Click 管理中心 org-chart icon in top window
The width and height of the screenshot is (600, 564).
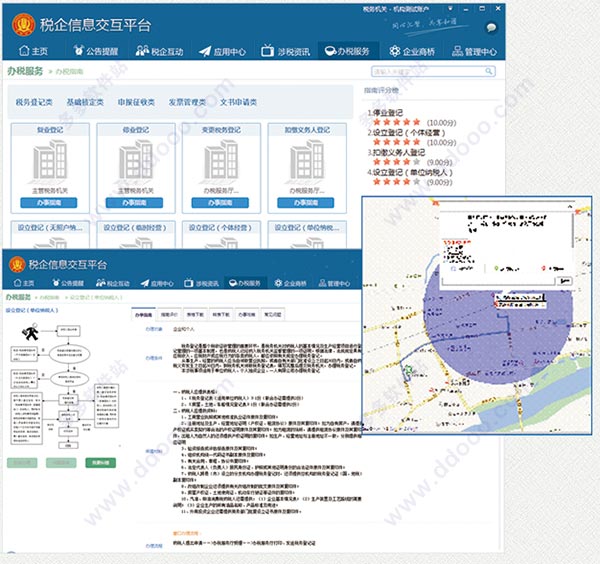tap(457, 51)
